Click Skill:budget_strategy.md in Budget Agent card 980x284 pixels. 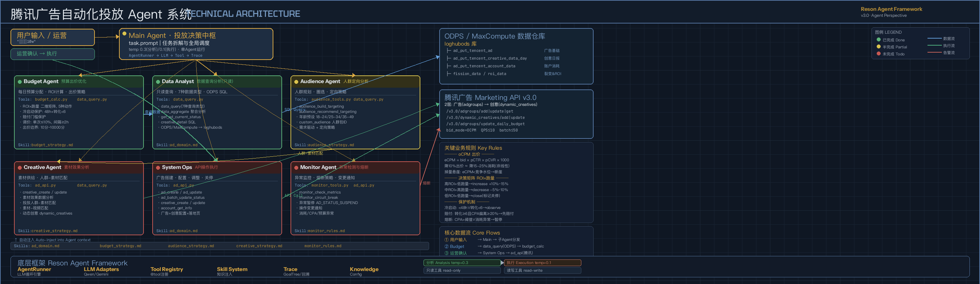point(45,145)
